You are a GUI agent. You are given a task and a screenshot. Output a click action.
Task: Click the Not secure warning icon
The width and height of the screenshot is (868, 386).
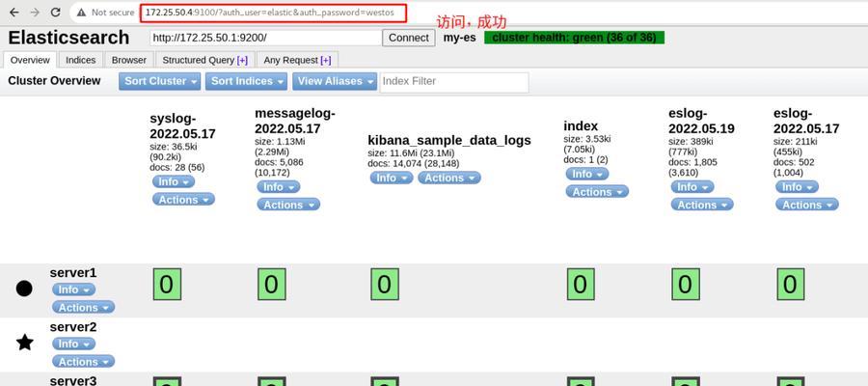(x=81, y=13)
